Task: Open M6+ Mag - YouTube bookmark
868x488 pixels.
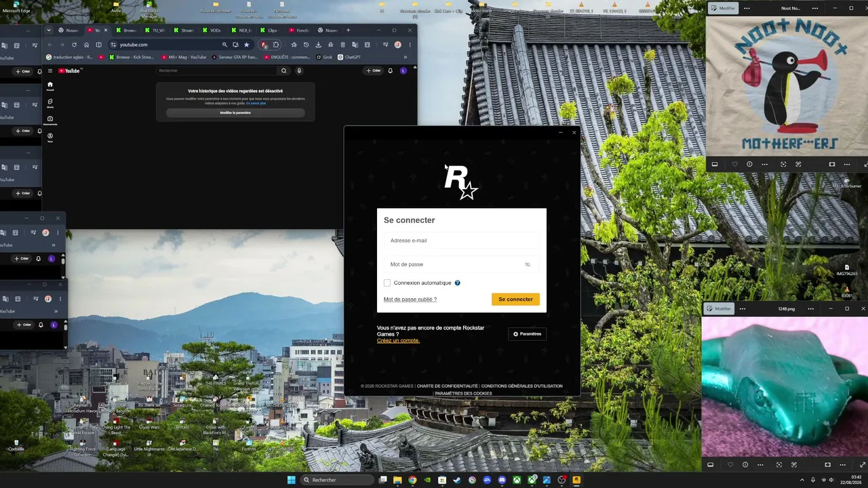Action: coord(178,57)
